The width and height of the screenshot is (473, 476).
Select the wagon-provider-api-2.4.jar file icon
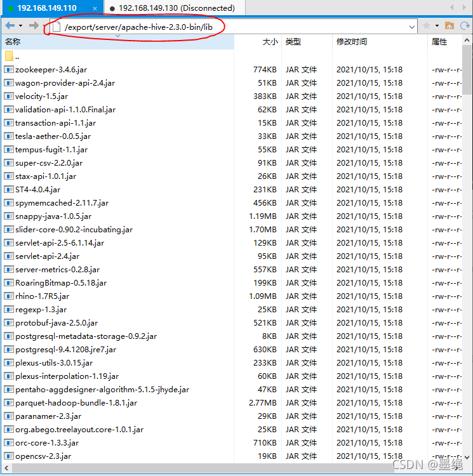point(9,83)
